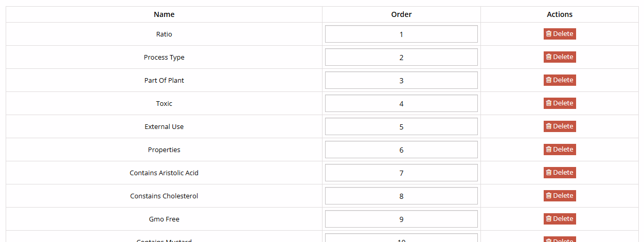Focus the Process Type order input
The image size is (644, 242).
coord(401,58)
